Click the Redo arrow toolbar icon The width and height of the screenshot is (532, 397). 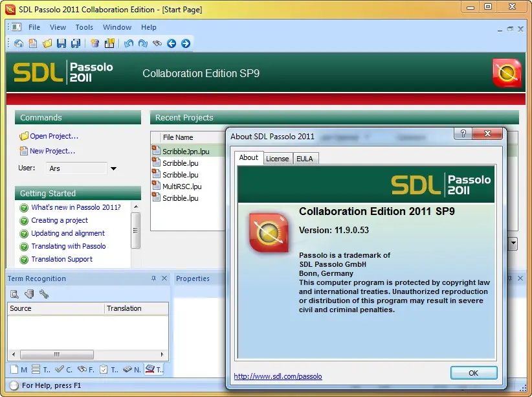click(143, 43)
